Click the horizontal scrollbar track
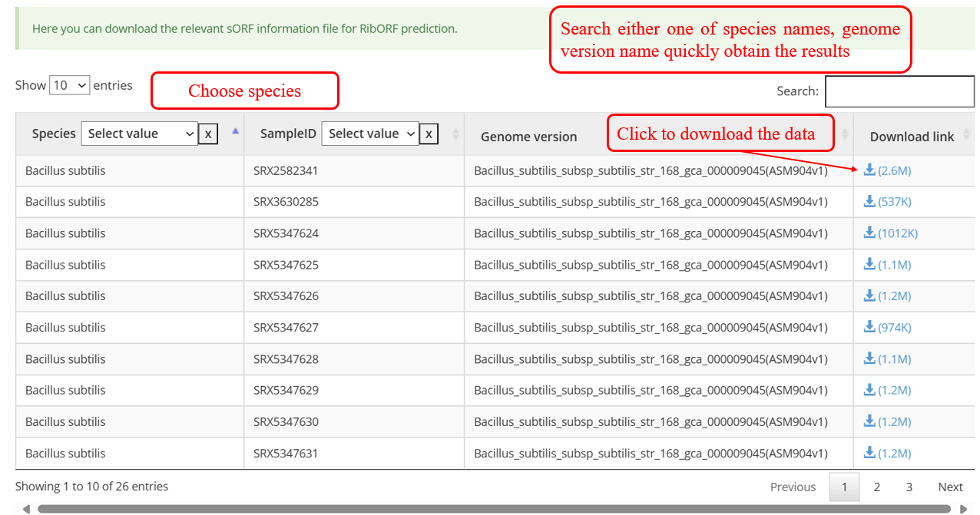Viewport: 980px width, 515px height. [492, 509]
